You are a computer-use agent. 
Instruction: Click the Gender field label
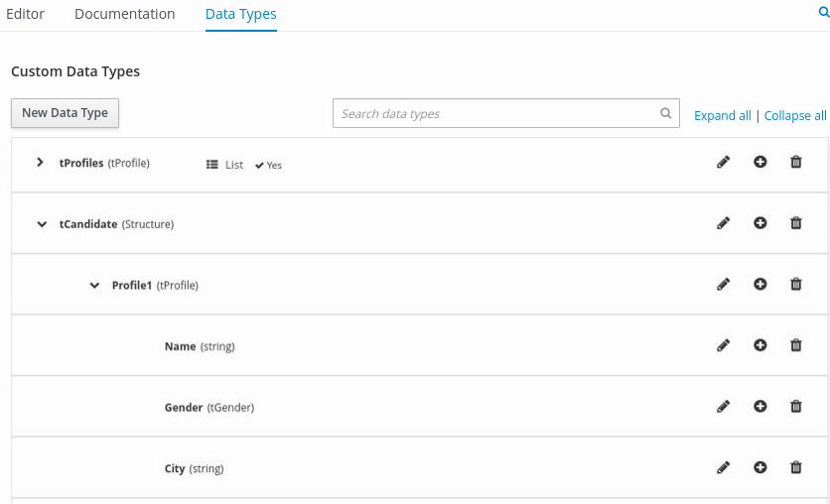(x=184, y=408)
